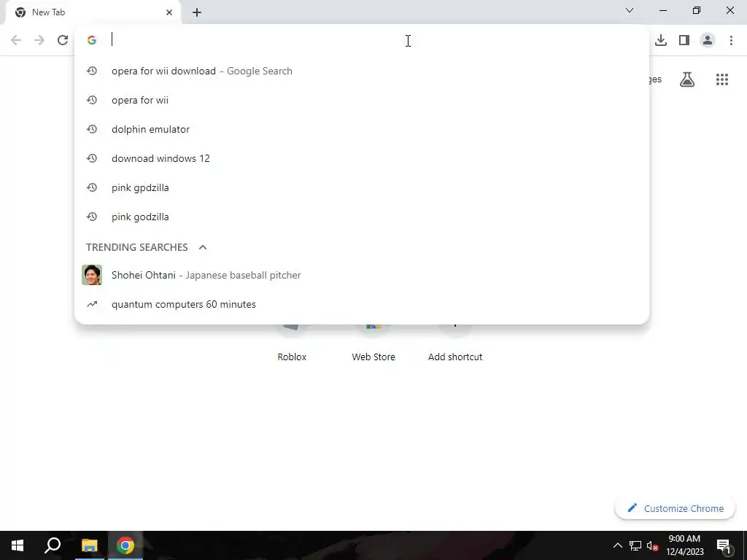Viewport: 747px width, 560px height.
Task: Toggle the side panel icon
Action: click(684, 40)
